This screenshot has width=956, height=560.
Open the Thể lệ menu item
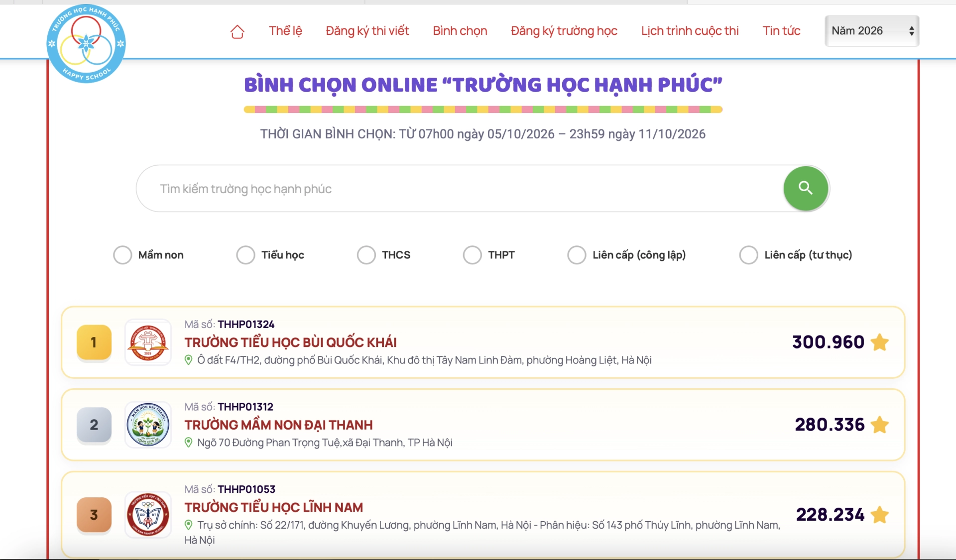coord(285,31)
